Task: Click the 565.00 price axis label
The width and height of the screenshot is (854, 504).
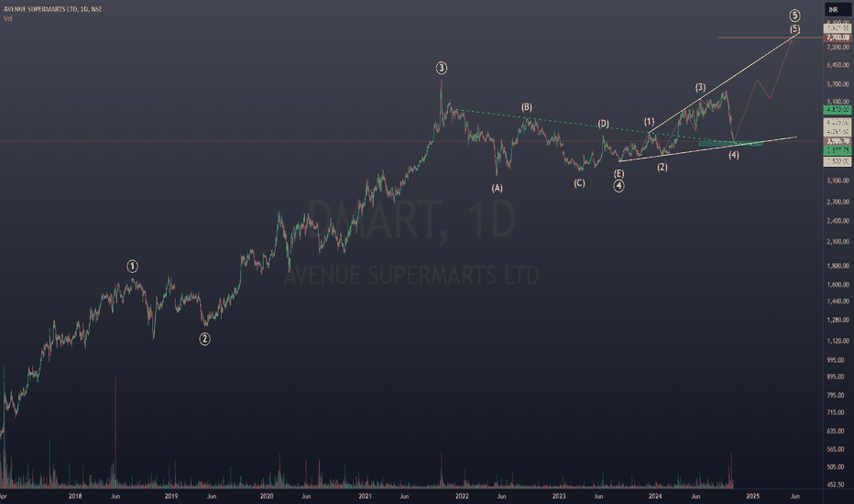Action: point(836,449)
